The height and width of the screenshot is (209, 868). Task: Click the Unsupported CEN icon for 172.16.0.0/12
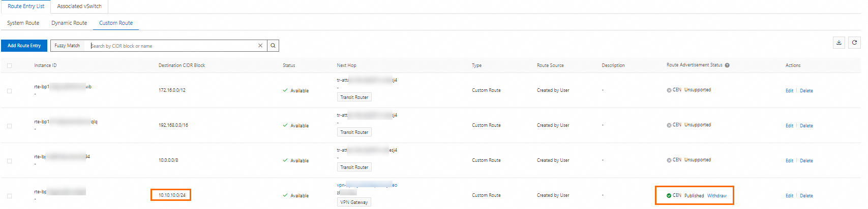click(x=669, y=90)
